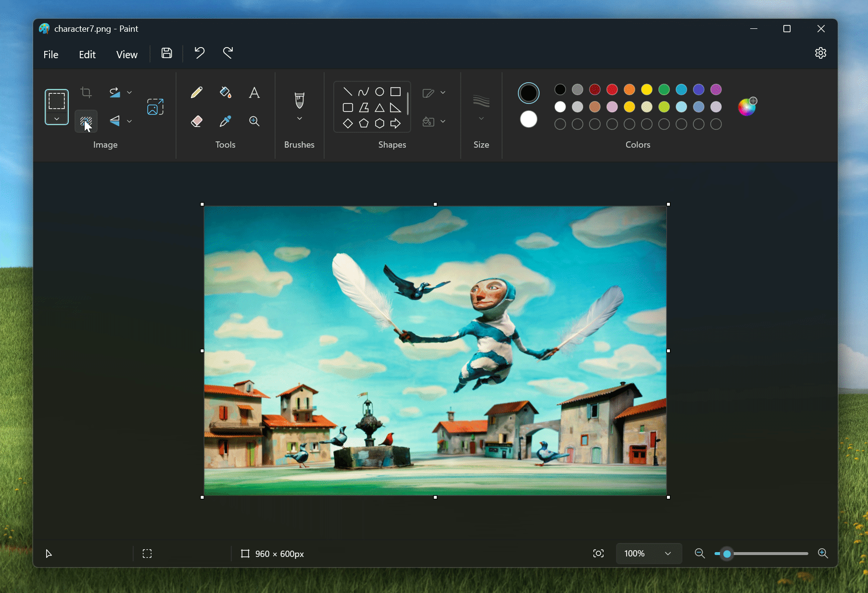Open the Brushes dropdown
The height and width of the screenshot is (593, 868).
[x=299, y=118]
